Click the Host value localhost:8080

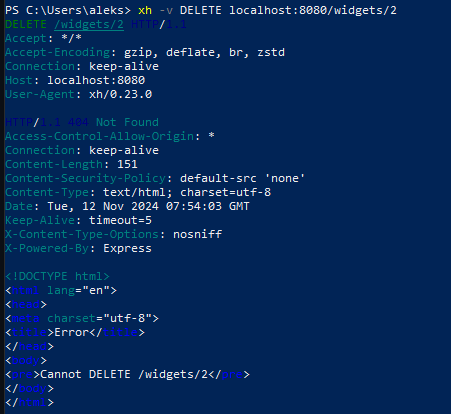click(96, 80)
